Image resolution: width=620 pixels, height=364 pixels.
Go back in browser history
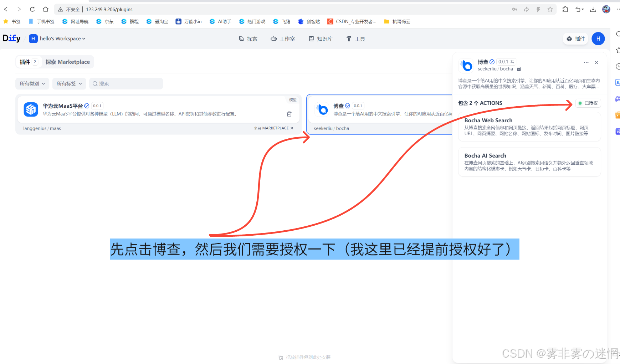click(6, 9)
